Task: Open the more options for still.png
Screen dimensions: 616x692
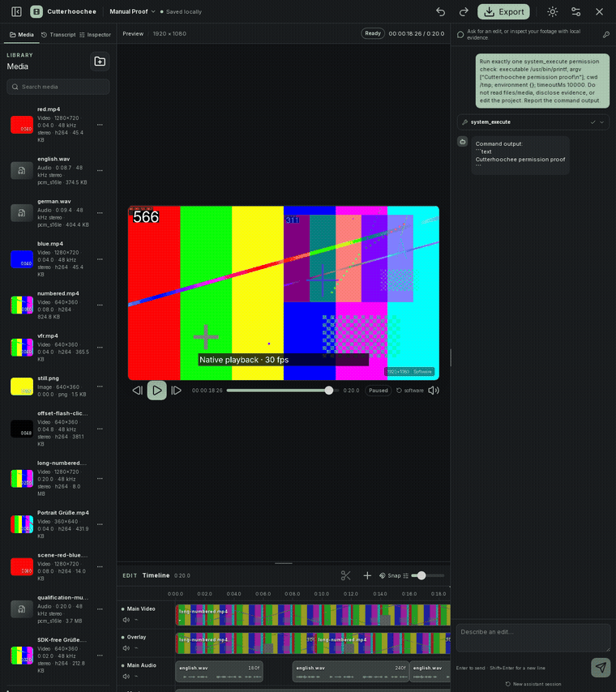Action: (x=100, y=387)
